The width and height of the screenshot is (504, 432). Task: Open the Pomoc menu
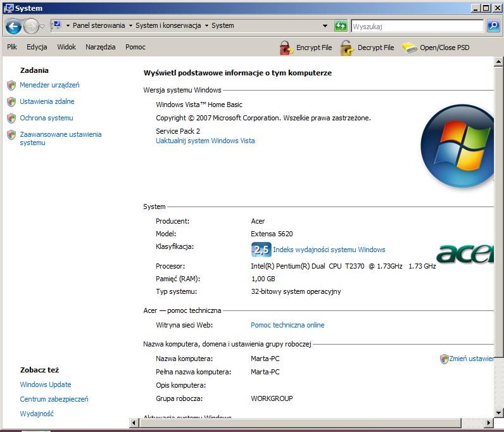tap(135, 47)
